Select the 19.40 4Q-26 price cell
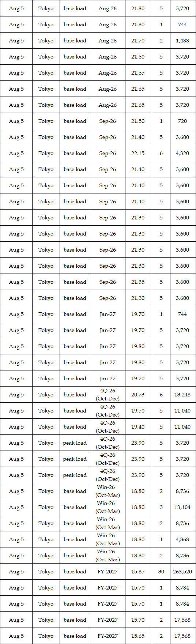The width and height of the screenshot is (196, 644). coord(138,427)
